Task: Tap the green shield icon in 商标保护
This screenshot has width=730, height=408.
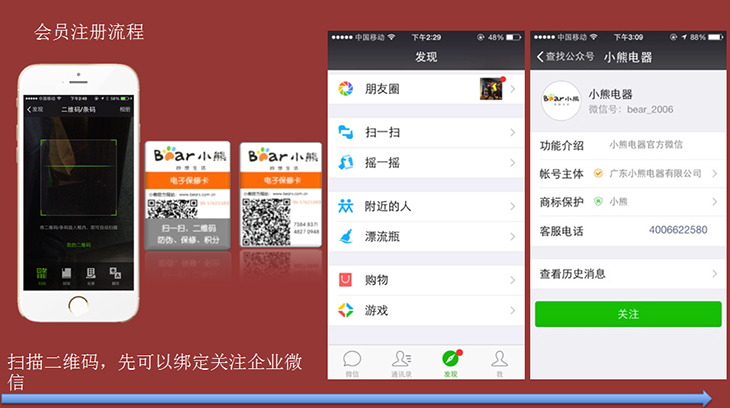Action: [x=598, y=202]
